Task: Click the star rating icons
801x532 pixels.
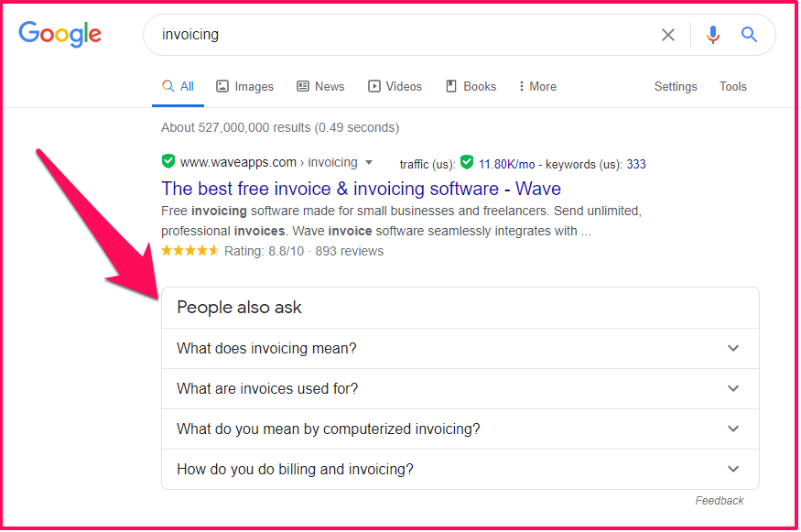Action: [x=189, y=251]
